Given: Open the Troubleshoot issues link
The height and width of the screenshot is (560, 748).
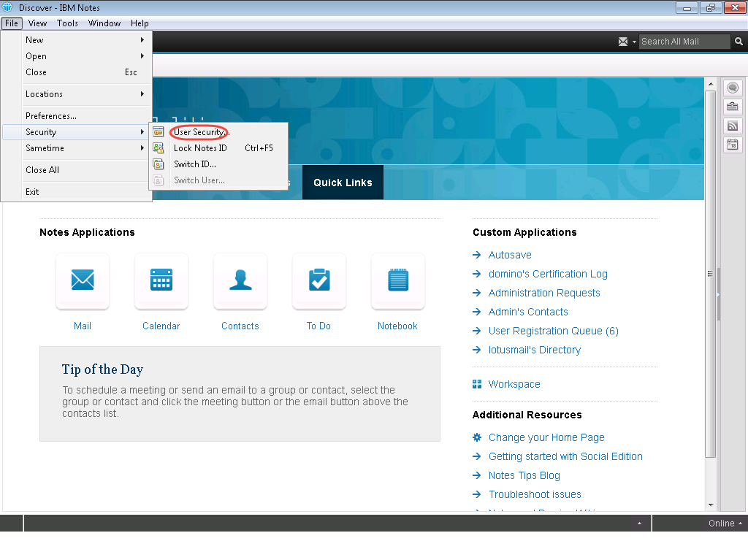Looking at the screenshot, I should click(535, 494).
